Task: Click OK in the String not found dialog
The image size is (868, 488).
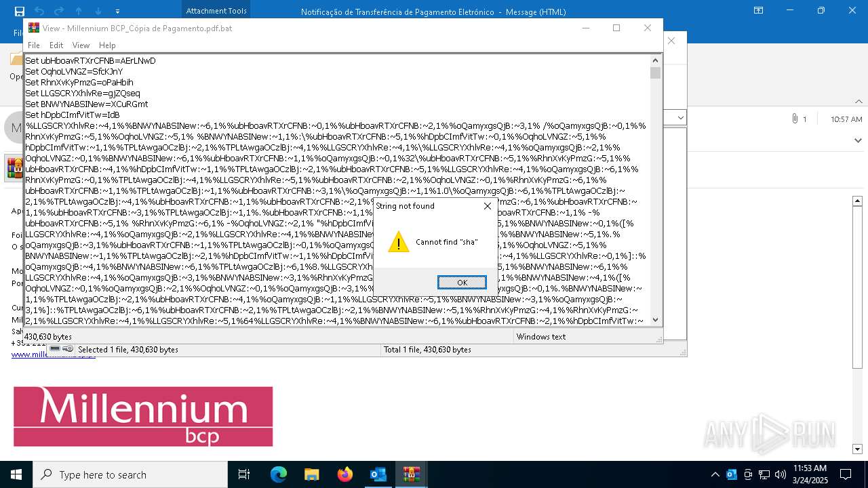Action: tap(462, 283)
